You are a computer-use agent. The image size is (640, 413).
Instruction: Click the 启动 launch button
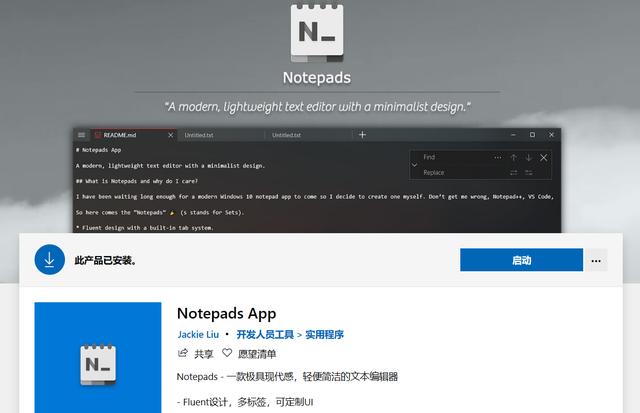(x=521, y=260)
